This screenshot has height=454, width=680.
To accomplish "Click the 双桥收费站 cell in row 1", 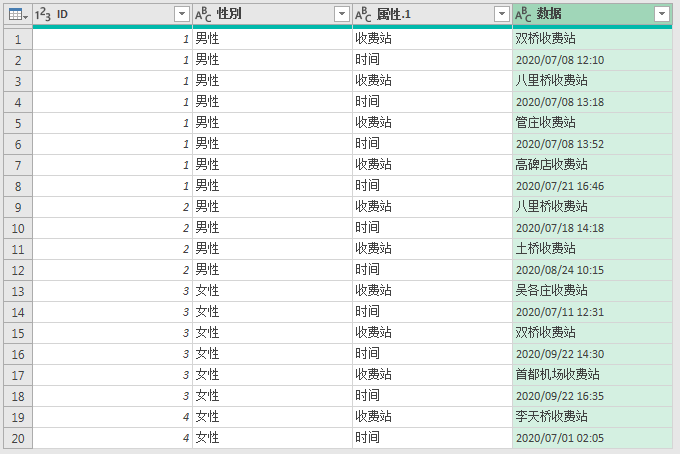I will (592, 39).
